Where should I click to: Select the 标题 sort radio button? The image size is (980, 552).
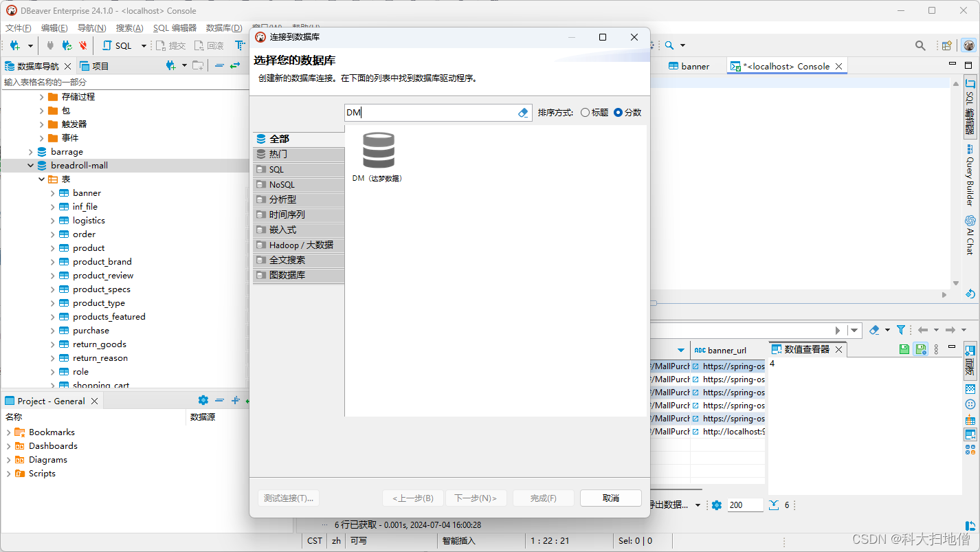coord(586,113)
